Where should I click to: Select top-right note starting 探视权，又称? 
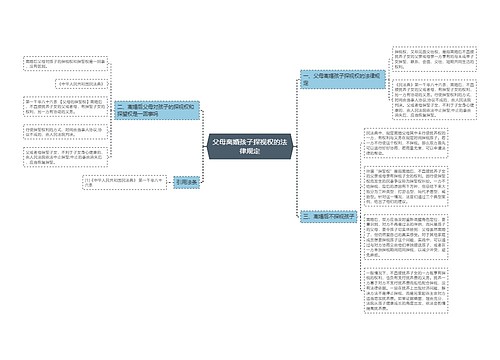click(x=434, y=59)
